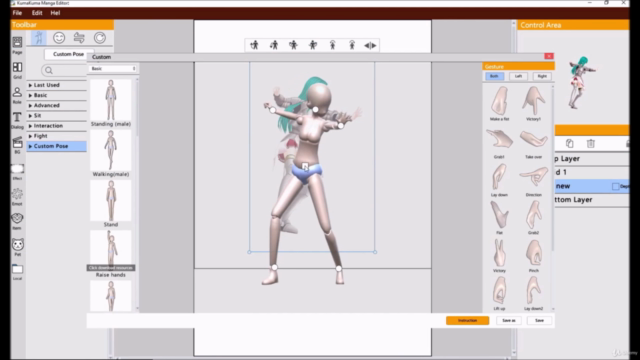The width and height of the screenshot is (640, 360).
Task: Click the swap arrows icon in toolbar
Action: (79, 38)
